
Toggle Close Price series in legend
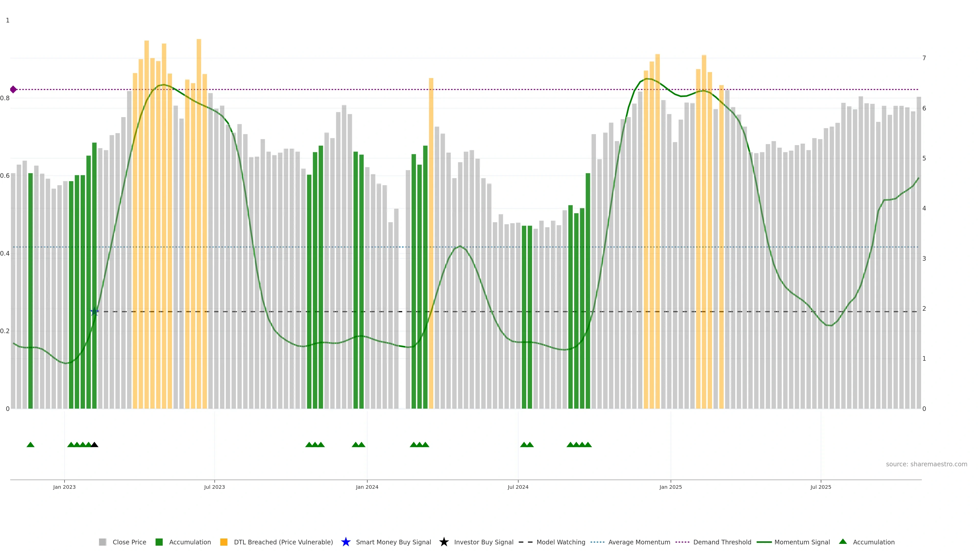[129, 542]
